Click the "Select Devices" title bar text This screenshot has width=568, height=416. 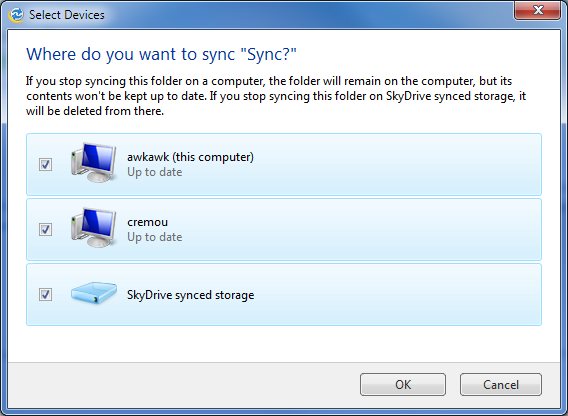(x=67, y=15)
